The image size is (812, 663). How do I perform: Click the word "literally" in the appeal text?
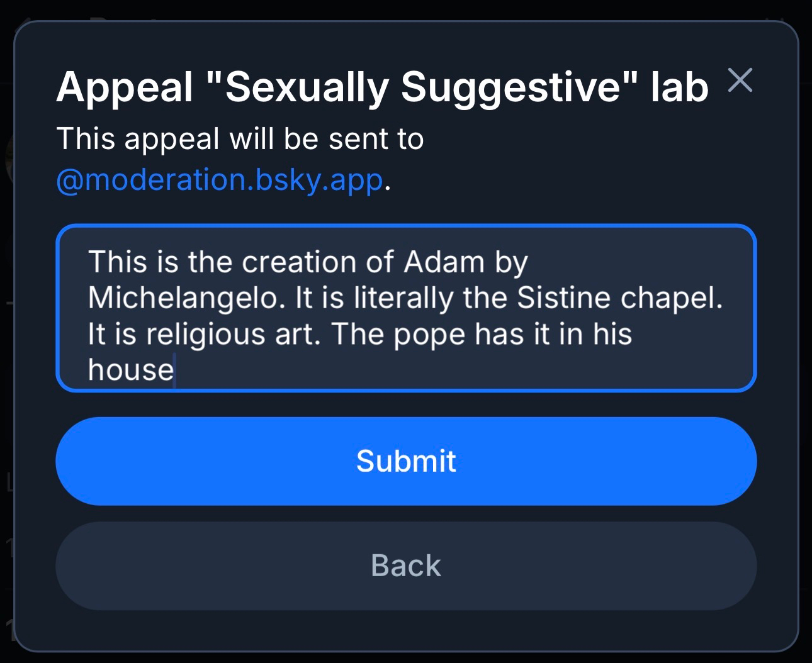pyautogui.click(x=403, y=298)
